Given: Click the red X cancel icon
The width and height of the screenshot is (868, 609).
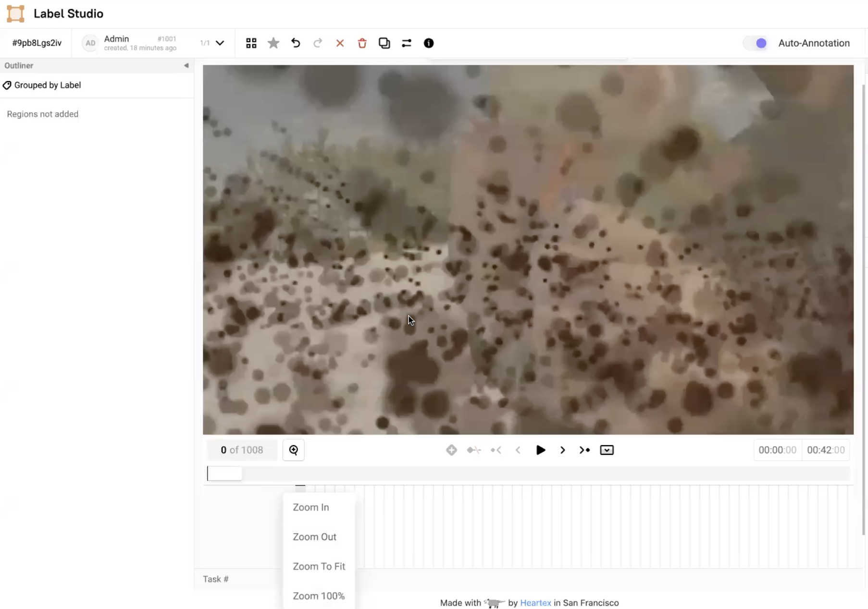Looking at the screenshot, I should click(x=340, y=43).
